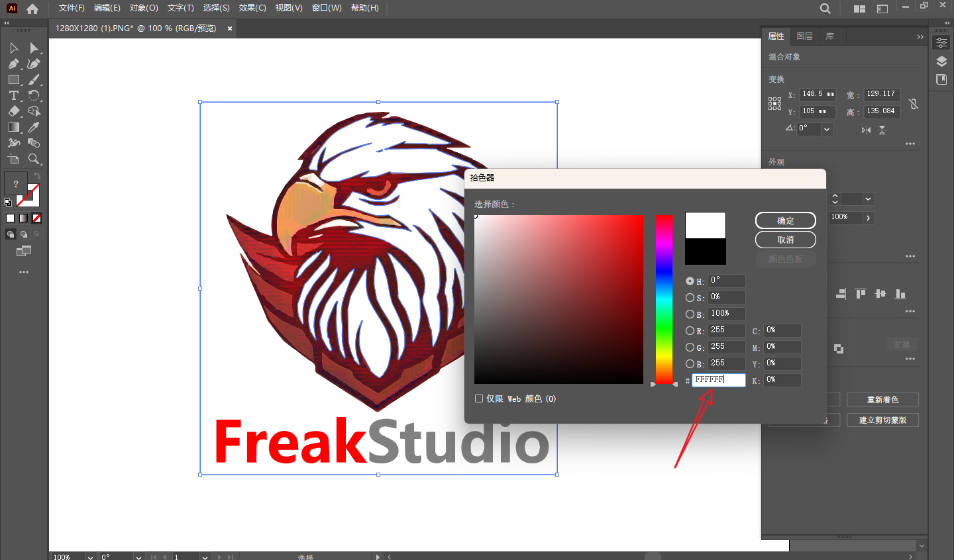Set the transform reference point grid
954x560 pixels.
point(774,103)
